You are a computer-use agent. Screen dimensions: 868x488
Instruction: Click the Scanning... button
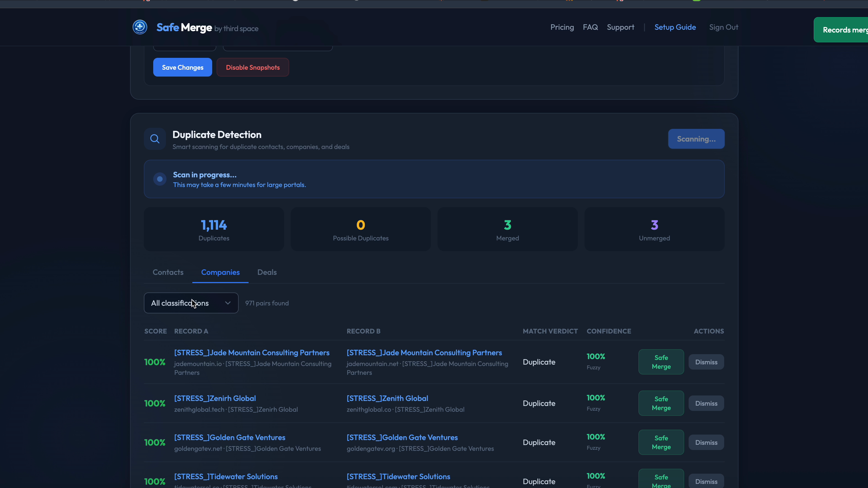pyautogui.click(x=696, y=139)
